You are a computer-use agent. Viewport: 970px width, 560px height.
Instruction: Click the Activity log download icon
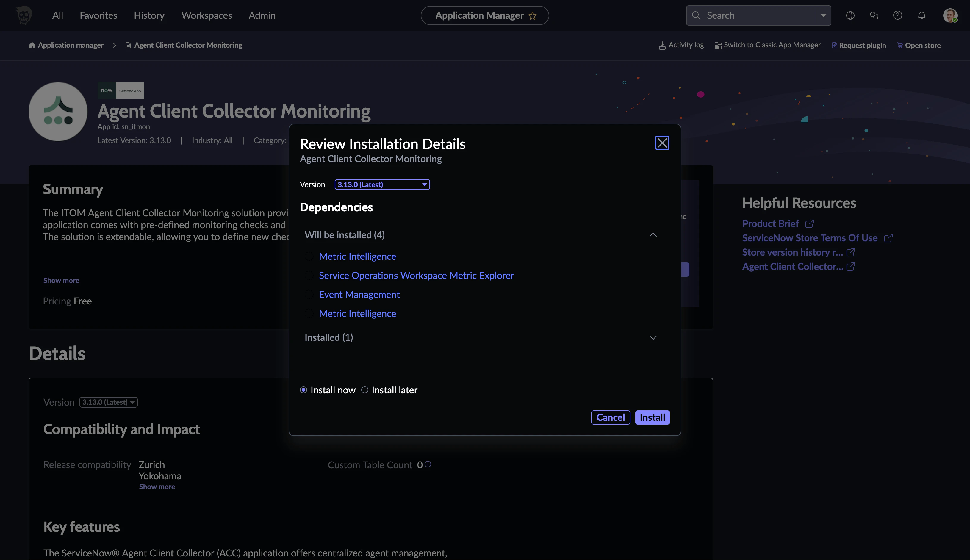pos(662,46)
